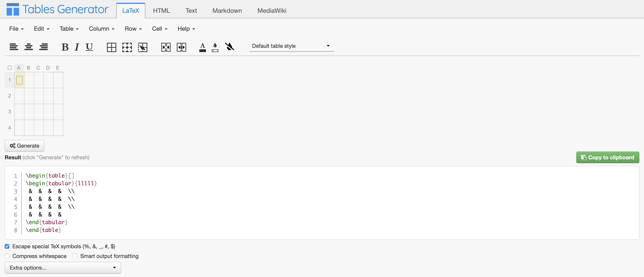Open Default table style dropdown

292,46
